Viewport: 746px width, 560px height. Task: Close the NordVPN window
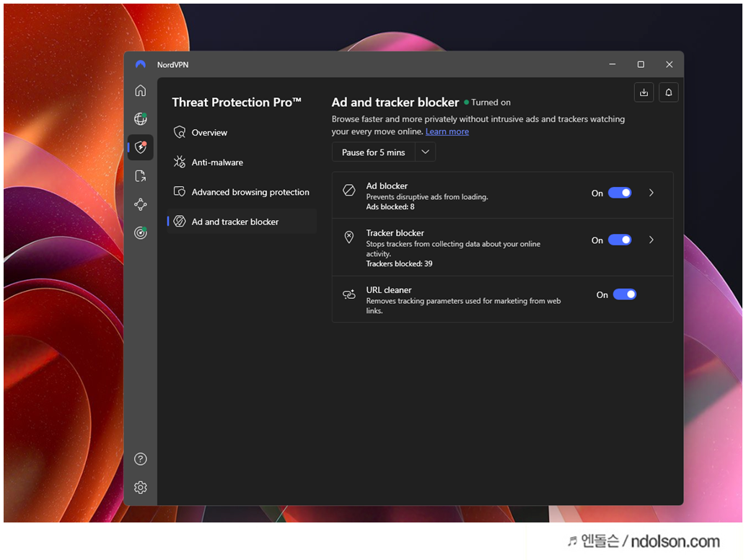coord(670,64)
